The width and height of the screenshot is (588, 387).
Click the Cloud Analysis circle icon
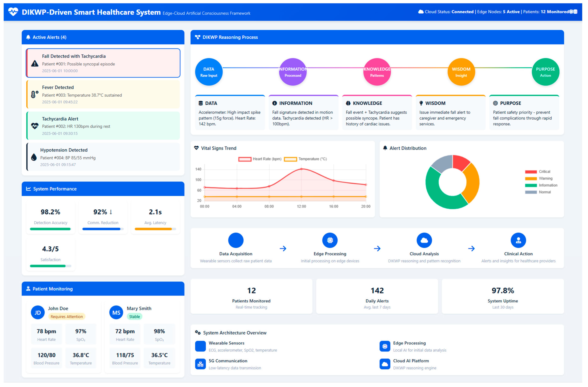424,240
